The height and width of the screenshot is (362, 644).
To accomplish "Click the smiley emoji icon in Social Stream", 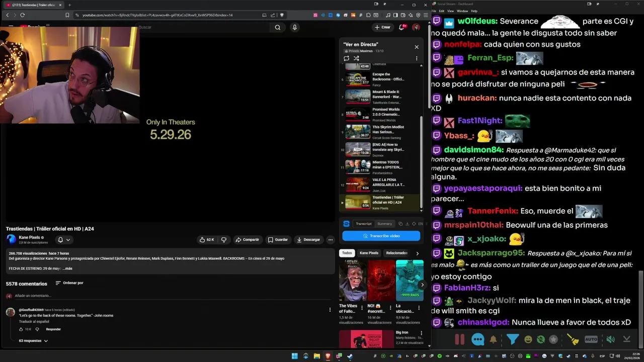I will tap(528, 339).
